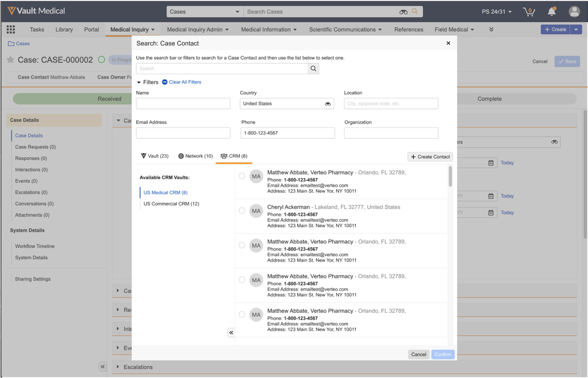
Task: Click the binoculars icon in background case field
Action: 554,142
